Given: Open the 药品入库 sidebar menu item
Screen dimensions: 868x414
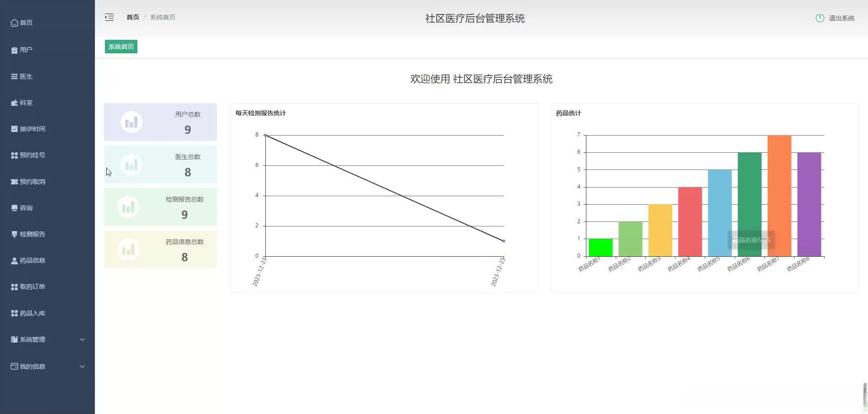Looking at the screenshot, I should (x=47, y=313).
